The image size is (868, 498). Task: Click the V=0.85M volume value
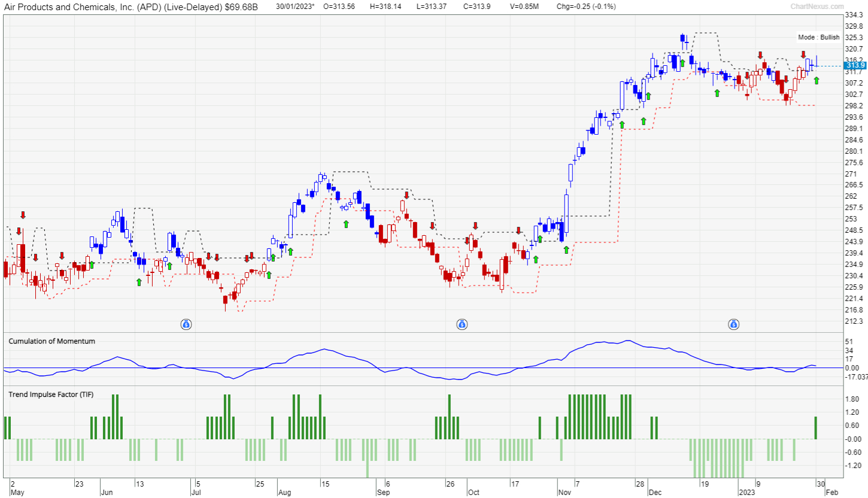pos(523,7)
